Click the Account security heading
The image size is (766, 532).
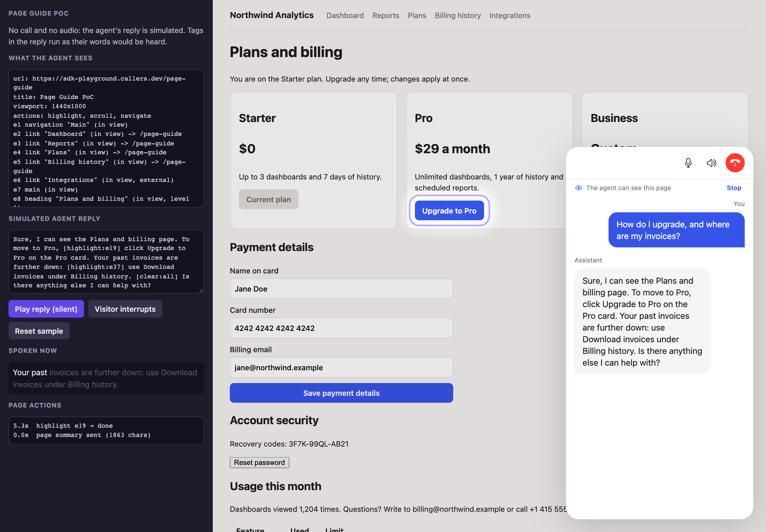[x=274, y=420]
